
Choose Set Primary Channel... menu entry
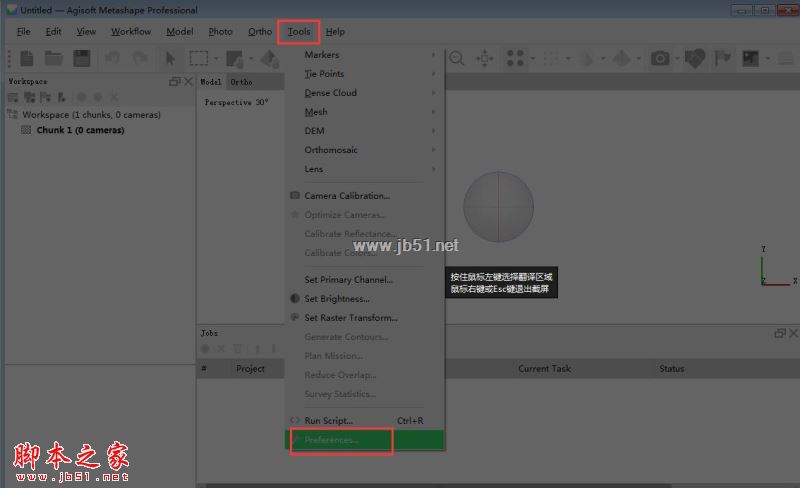[x=364, y=280]
